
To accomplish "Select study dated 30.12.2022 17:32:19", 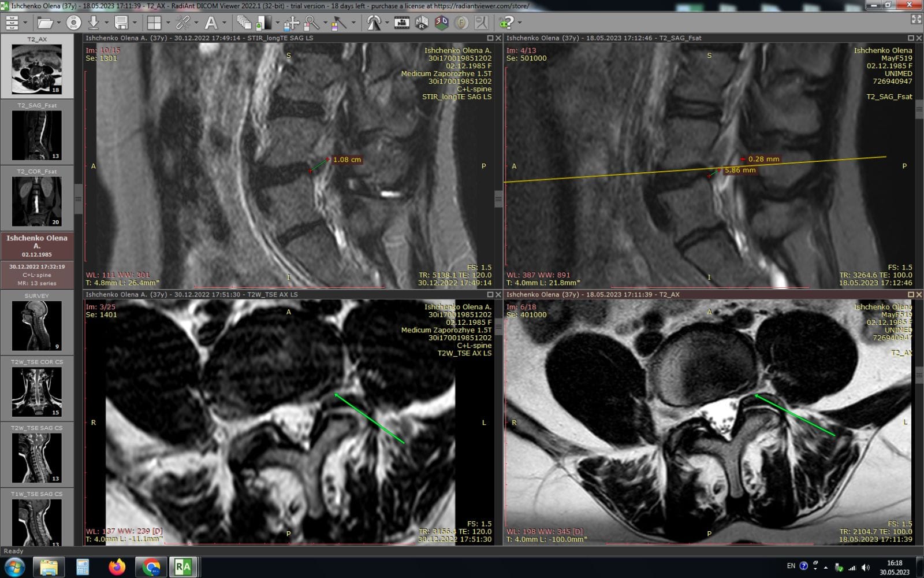I will click(x=37, y=275).
